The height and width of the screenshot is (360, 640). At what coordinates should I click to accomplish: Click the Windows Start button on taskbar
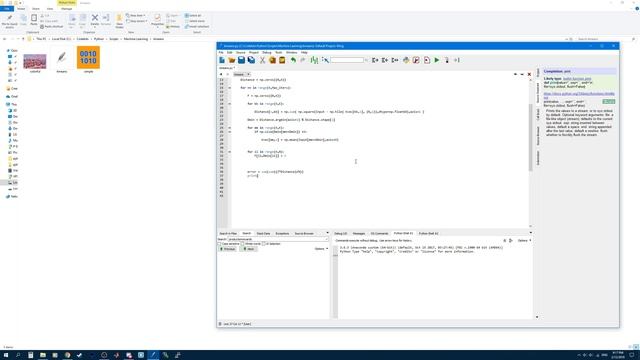[x=6, y=355]
